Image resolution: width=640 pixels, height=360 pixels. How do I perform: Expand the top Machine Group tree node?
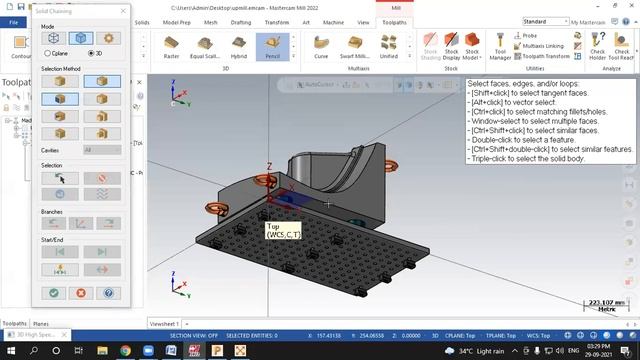(7, 120)
